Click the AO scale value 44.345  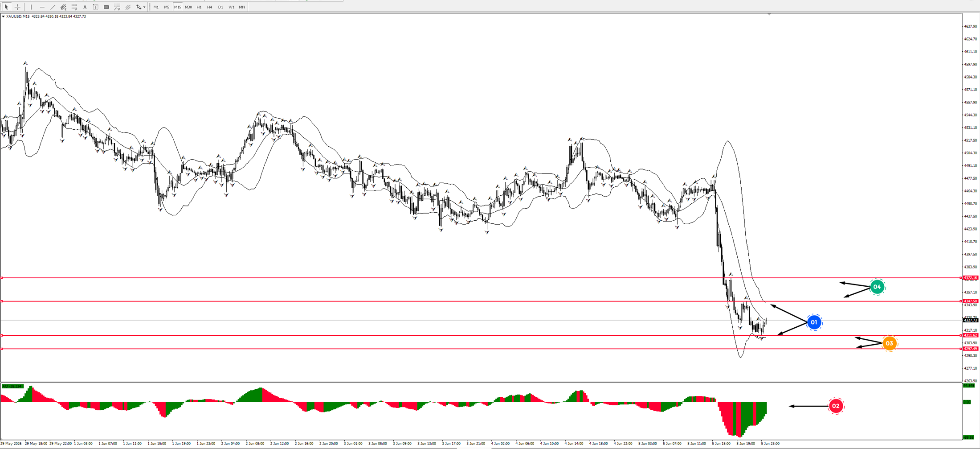pos(968,385)
